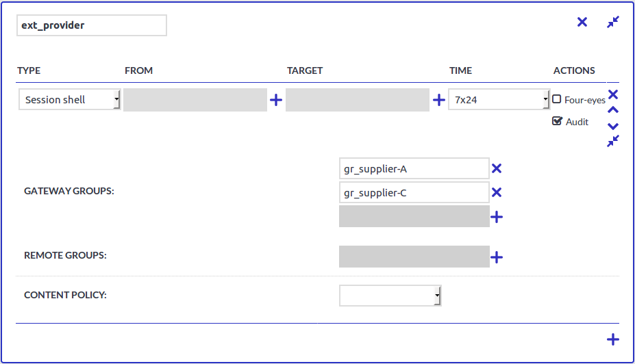The image size is (635, 364).
Task: Move the rule up with chevron arrow
Action: (613, 110)
